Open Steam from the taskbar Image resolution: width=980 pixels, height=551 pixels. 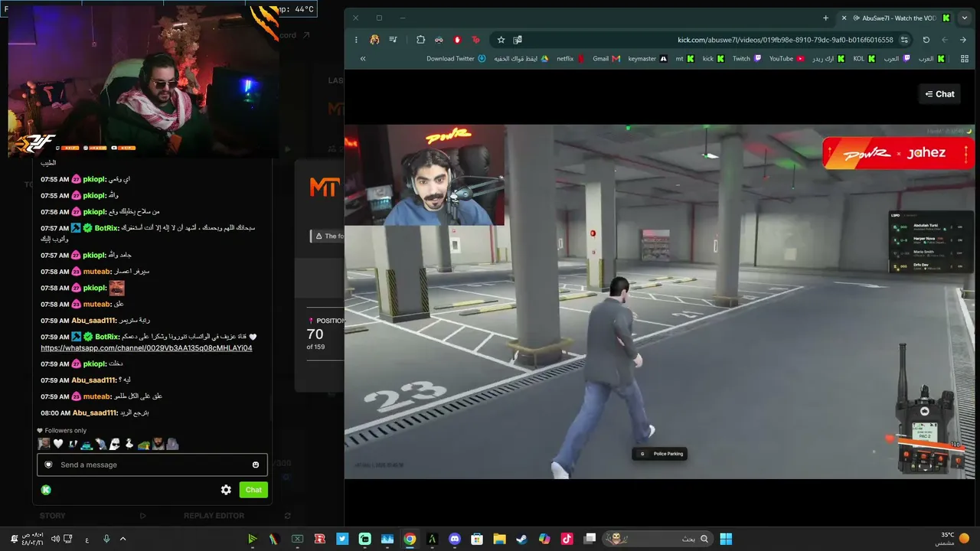point(521,539)
